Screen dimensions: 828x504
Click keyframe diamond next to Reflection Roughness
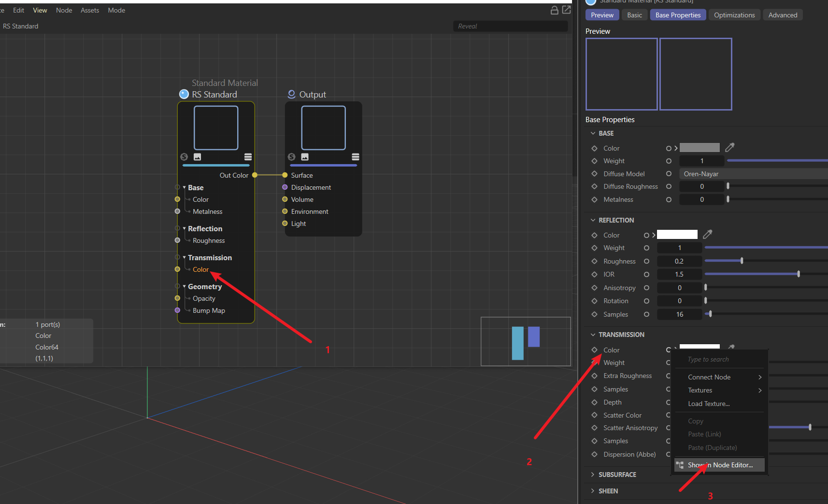(x=594, y=261)
